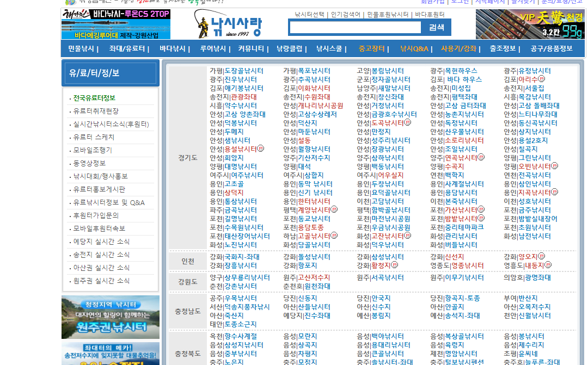This screenshot has width=588, height=365.
Task: Click the P icon after 강화 양오지
Action: (x=542, y=256)
